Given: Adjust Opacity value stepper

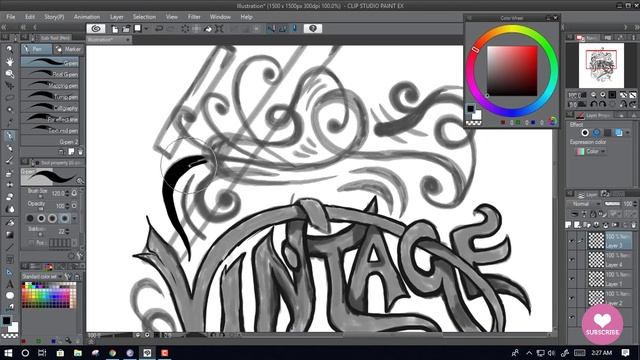Looking at the screenshot, I should (67, 206).
